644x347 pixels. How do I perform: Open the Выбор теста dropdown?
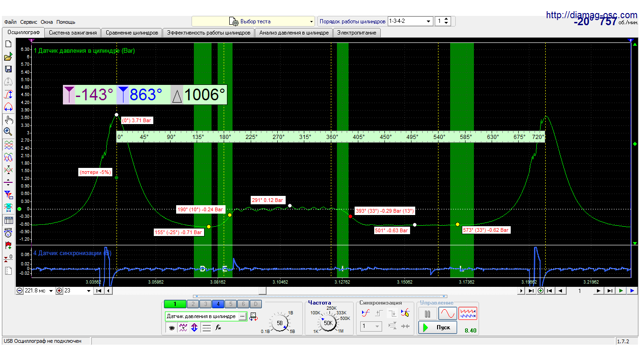coord(253,21)
